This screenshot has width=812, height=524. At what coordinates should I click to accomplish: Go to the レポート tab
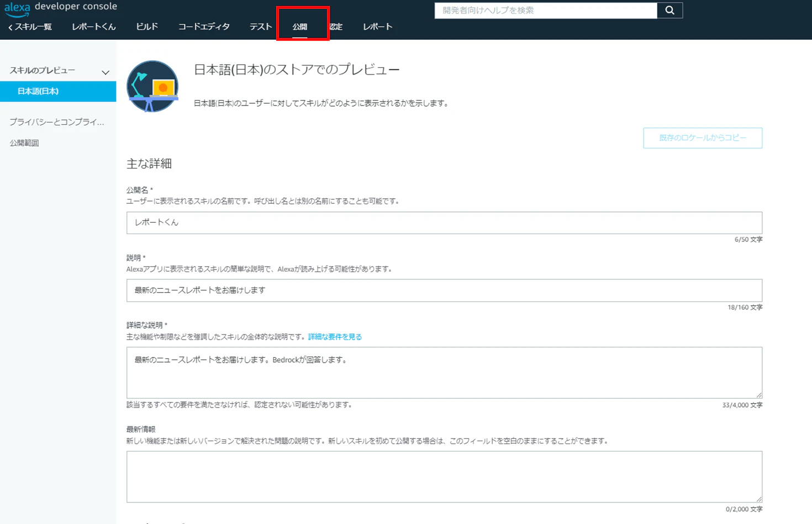click(x=378, y=27)
